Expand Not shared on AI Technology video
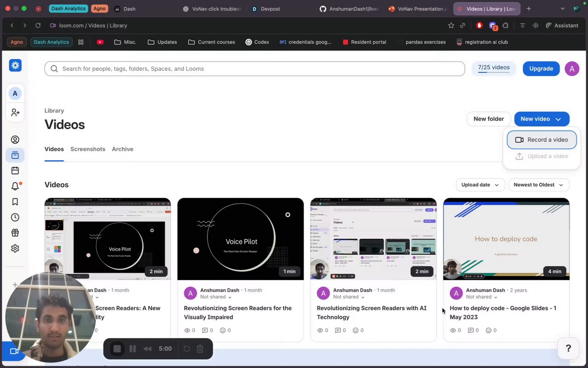 point(349,297)
